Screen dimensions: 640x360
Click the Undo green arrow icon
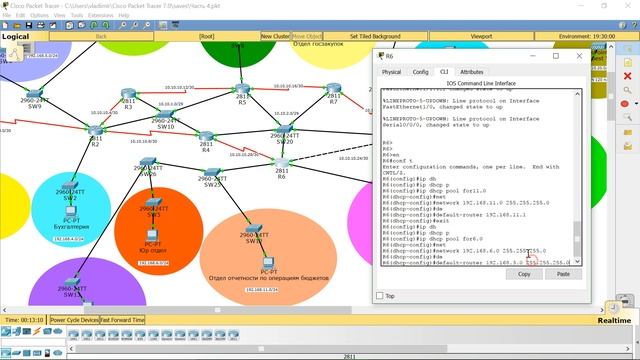pos(94,25)
